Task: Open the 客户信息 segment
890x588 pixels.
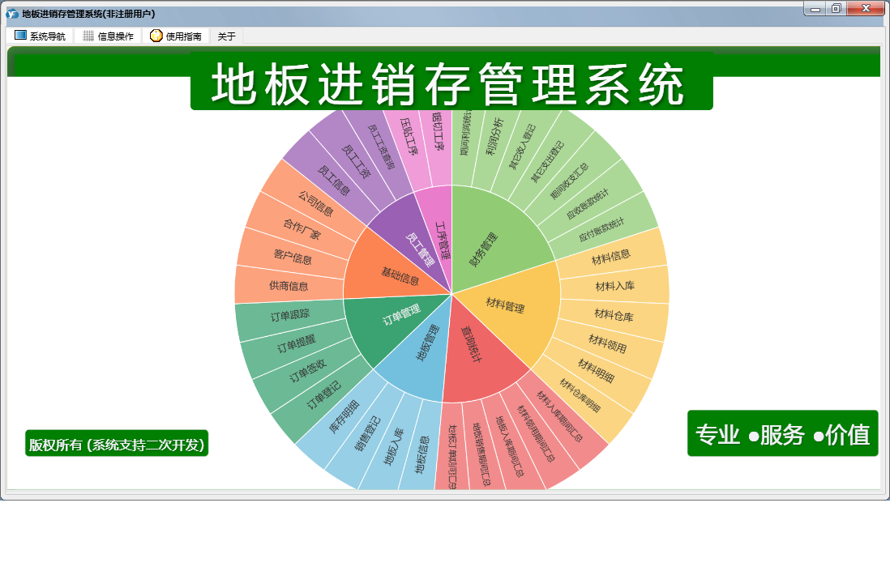Action: [293, 257]
